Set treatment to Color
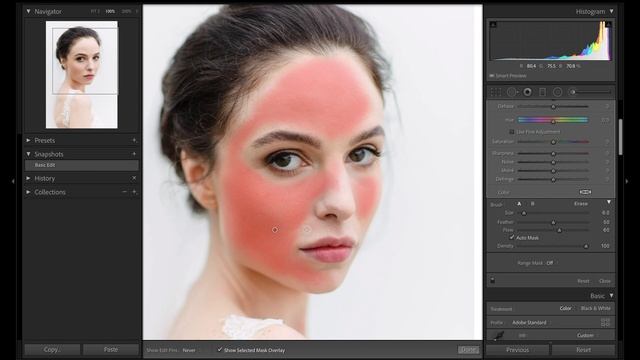This screenshot has height=360, width=640. coord(565,308)
